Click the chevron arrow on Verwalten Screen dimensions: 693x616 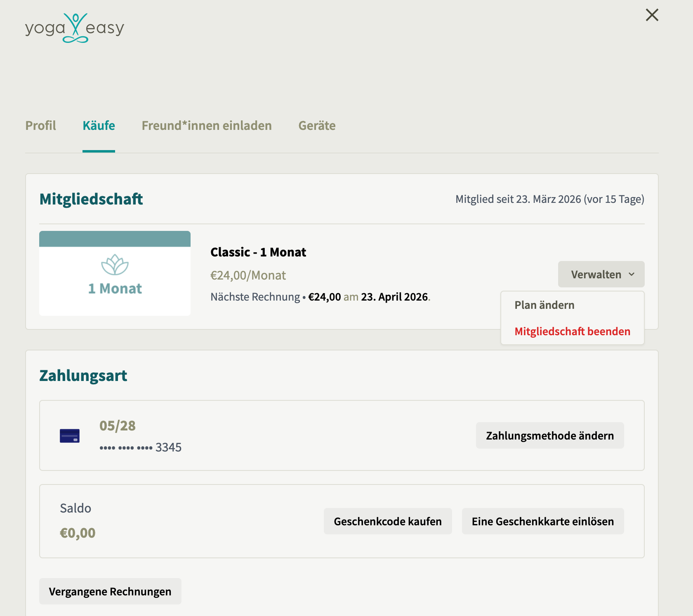point(632,274)
